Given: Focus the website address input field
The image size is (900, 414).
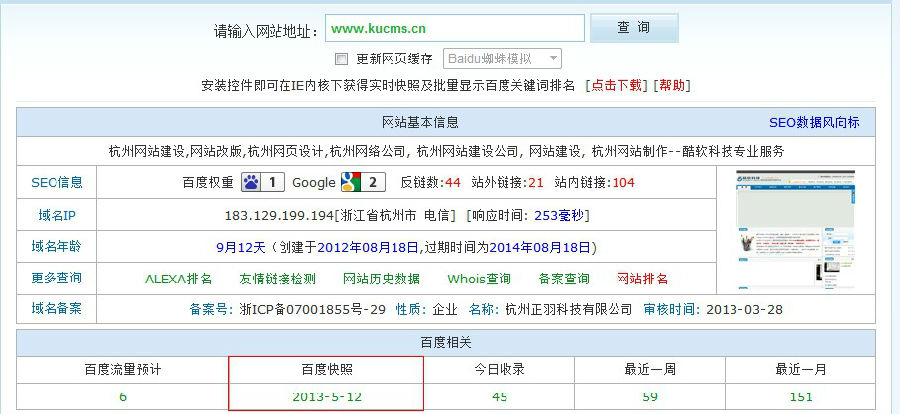Looking at the screenshot, I should point(455,28).
